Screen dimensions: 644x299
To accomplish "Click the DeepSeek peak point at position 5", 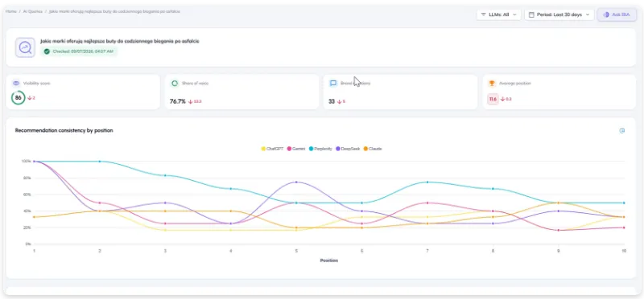I will 296,182.
